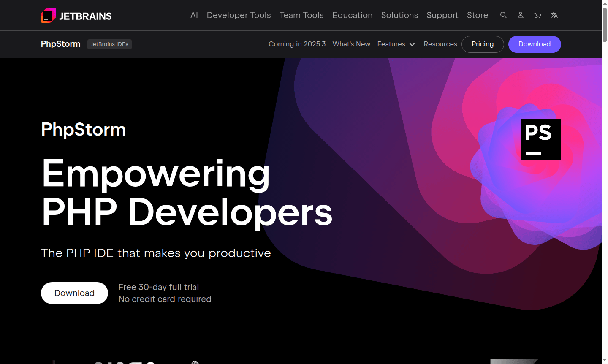Image resolution: width=608 pixels, height=364 pixels.
Task: Open the Solutions menu
Action: 399,15
